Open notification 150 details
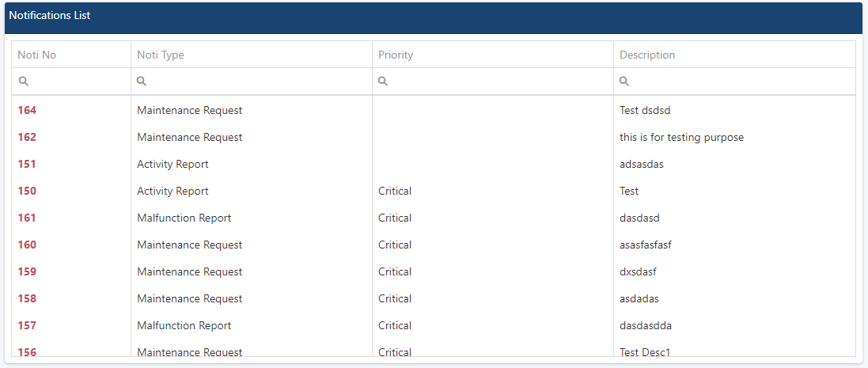Screen dimensions: 868x368 pos(27,191)
